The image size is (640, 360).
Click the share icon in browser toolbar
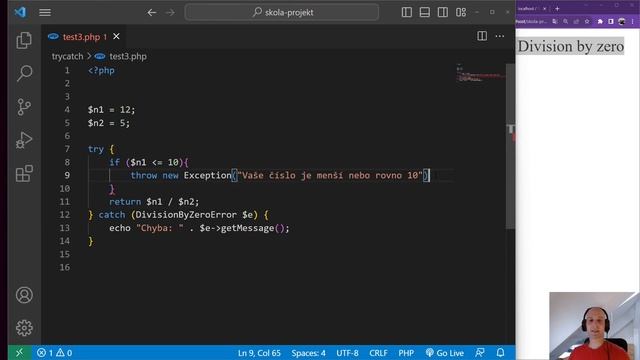pos(576,21)
